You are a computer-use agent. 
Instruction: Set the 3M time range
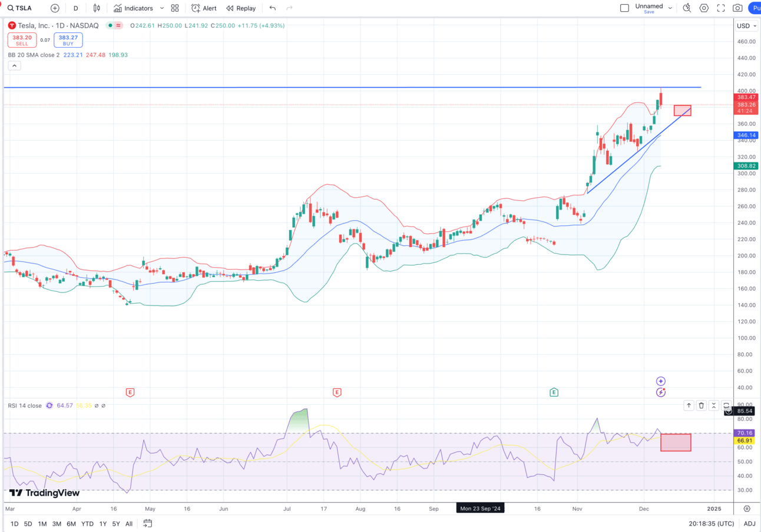(57, 524)
